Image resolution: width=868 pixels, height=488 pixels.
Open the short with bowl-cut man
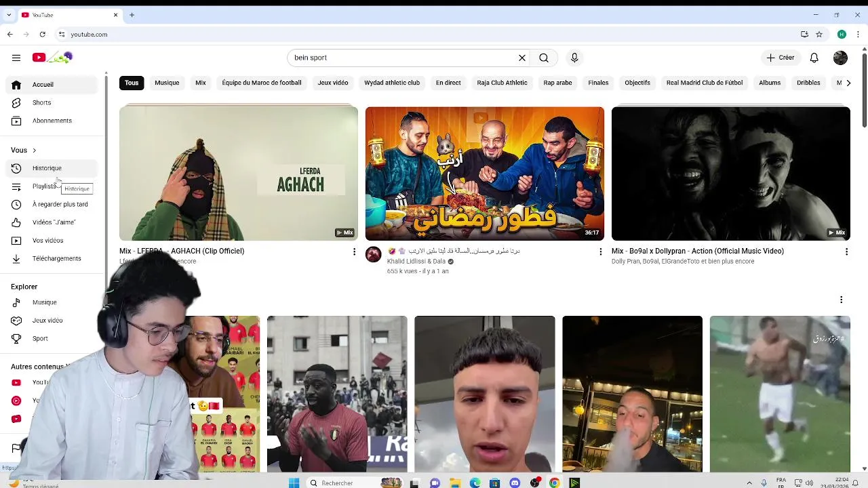[x=485, y=394]
